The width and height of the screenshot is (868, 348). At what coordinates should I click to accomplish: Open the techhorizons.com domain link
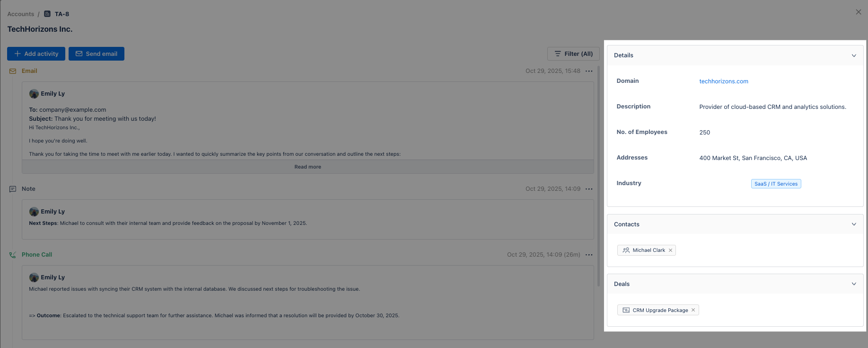coord(724,81)
